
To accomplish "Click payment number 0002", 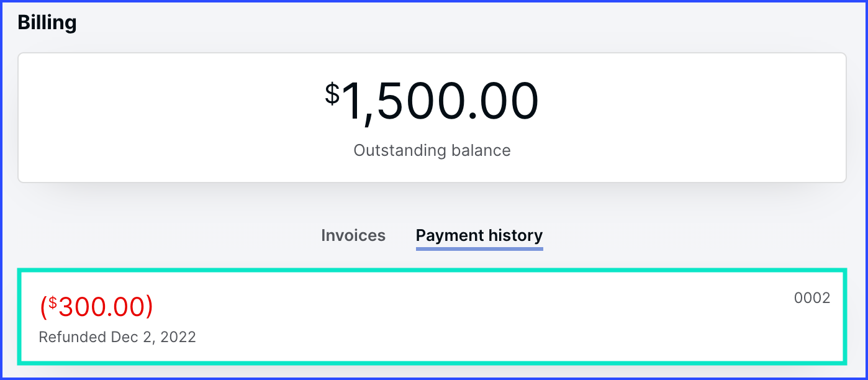I will click(811, 298).
